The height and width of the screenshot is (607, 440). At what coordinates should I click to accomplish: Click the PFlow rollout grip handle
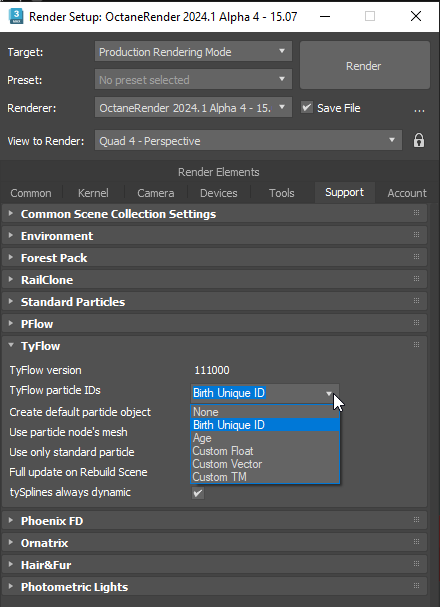point(416,323)
